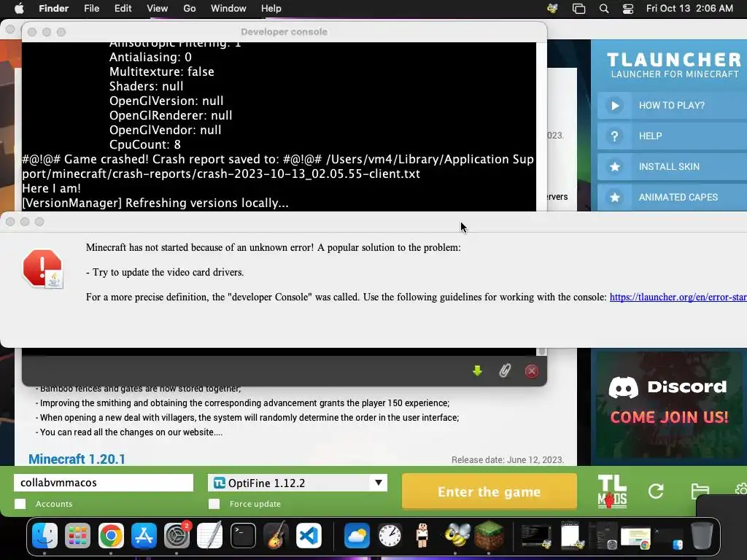Enable the Force update checkbox
Screen dimensions: 747x560
tap(214, 504)
